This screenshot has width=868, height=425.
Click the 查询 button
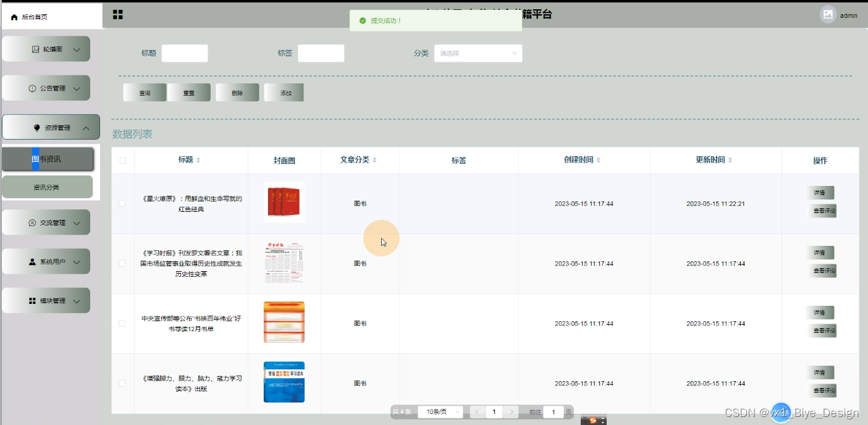[x=145, y=93]
